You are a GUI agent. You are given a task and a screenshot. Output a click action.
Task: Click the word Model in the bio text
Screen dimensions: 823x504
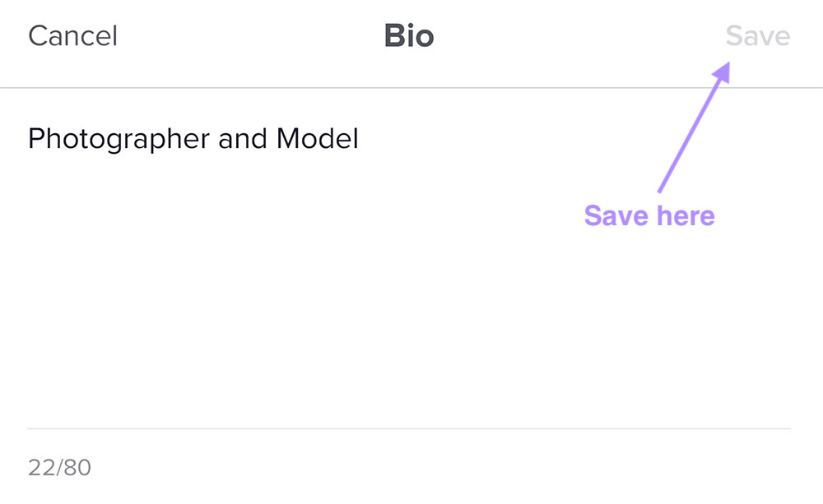(317, 139)
